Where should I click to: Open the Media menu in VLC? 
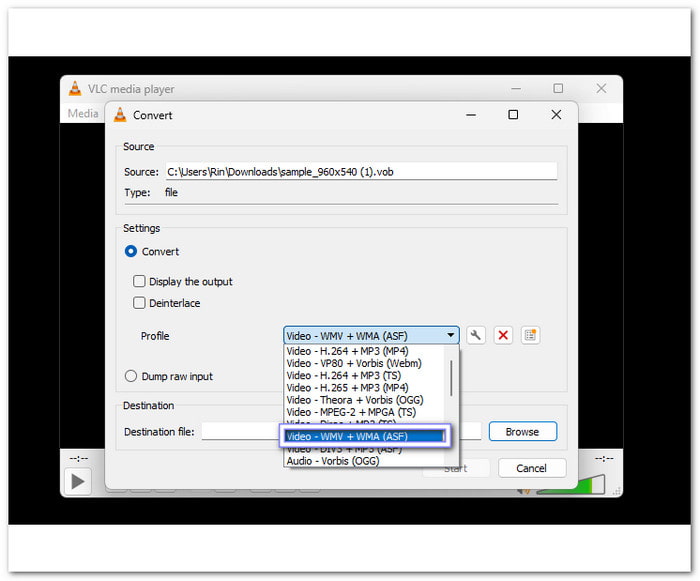point(83,113)
